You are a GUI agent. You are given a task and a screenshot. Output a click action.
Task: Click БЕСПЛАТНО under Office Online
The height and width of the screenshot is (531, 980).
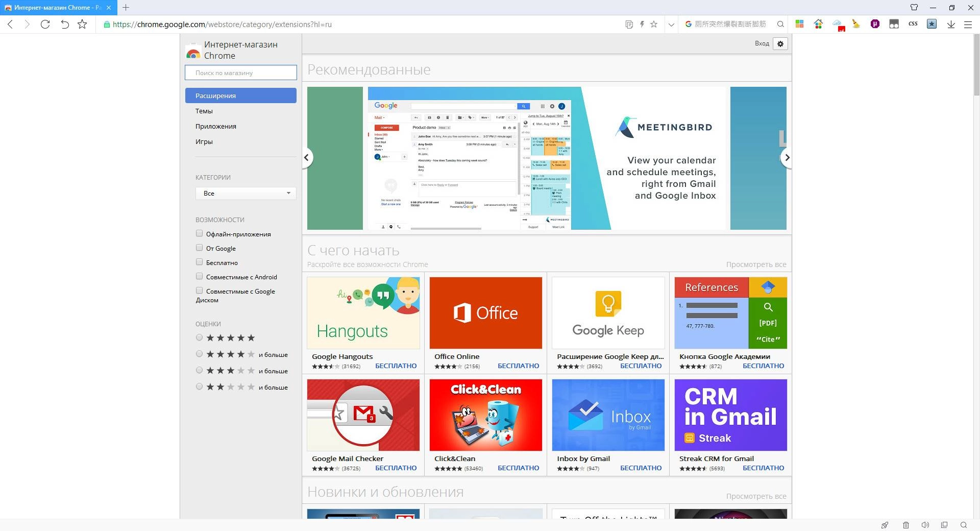(518, 366)
